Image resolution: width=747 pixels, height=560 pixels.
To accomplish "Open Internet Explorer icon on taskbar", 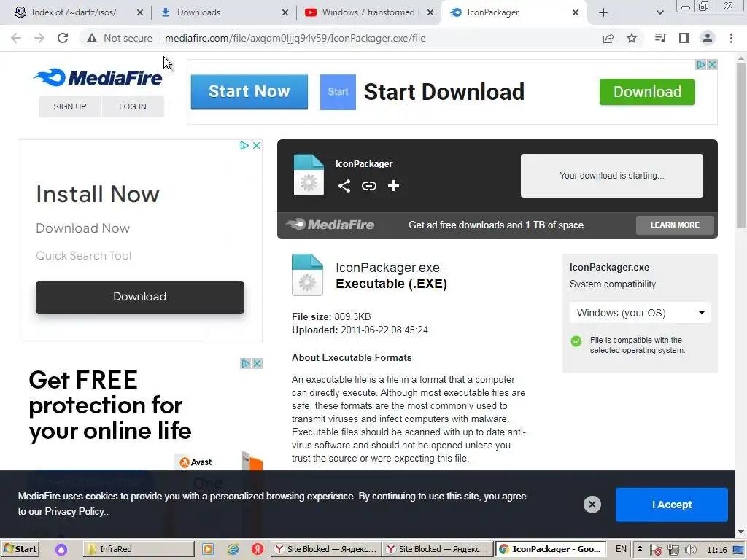I will (233, 549).
